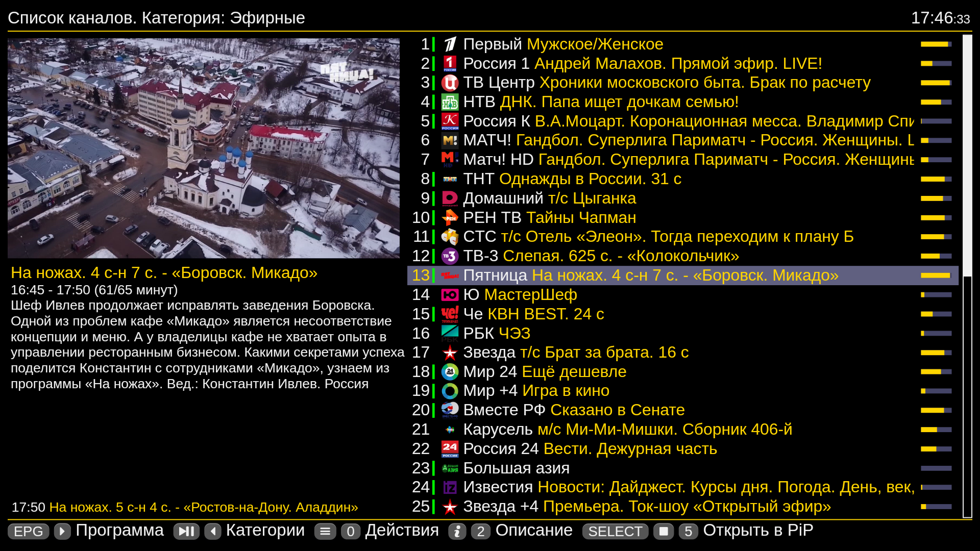The width and height of the screenshot is (980, 551).
Task: Open the Действия menu label
Action: [x=402, y=531]
